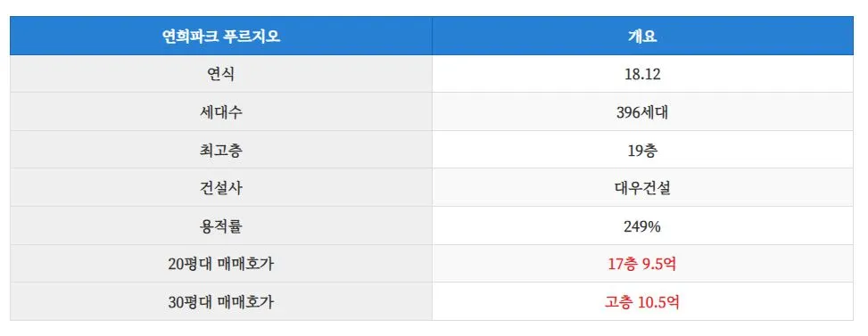Click the '9.5억' amount text
The height and width of the screenshot is (336, 868).
(659, 264)
